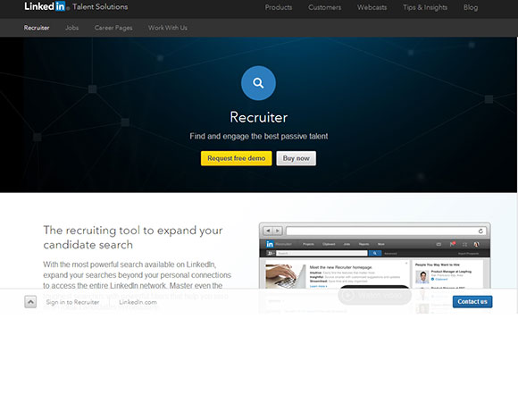This screenshot has height=420, width=518.
Task: Open the LinkedIn.com footer link
Action: pyautogui.click(x=138, y=302)
